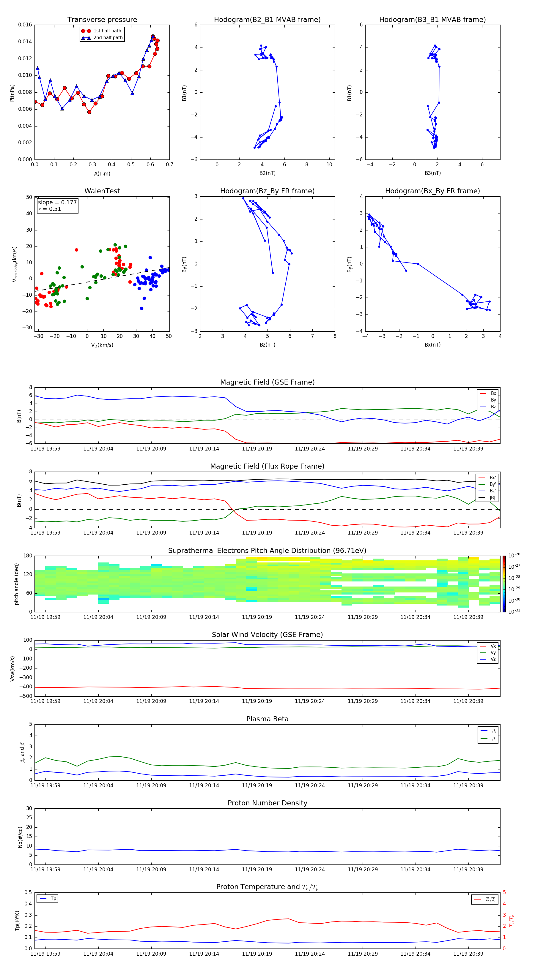Click the 'Bx(nT)' x-axis label

tap(432, 345)
